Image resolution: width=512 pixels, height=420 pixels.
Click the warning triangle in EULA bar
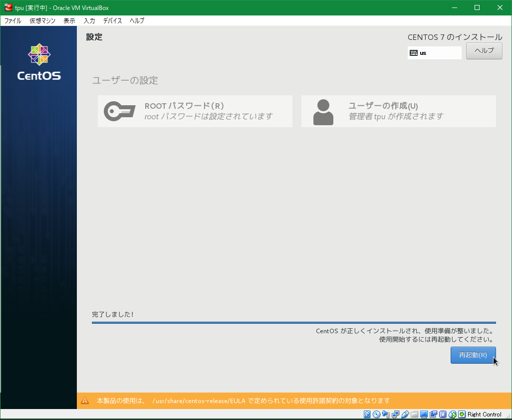[x=85, y=401]
